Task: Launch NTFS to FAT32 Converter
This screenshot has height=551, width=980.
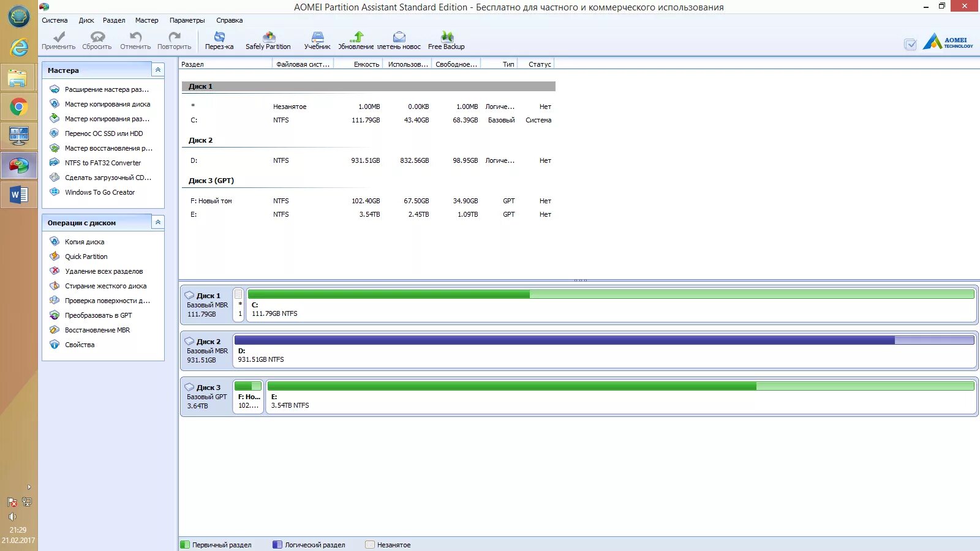Action: pos(103,163)
